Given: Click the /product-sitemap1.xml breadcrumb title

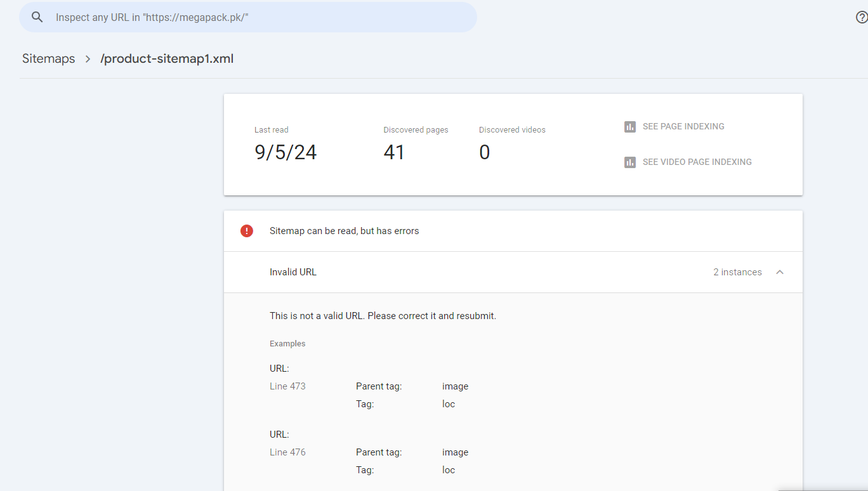Looking at the screenshot, I should click(x=167, y=59).
